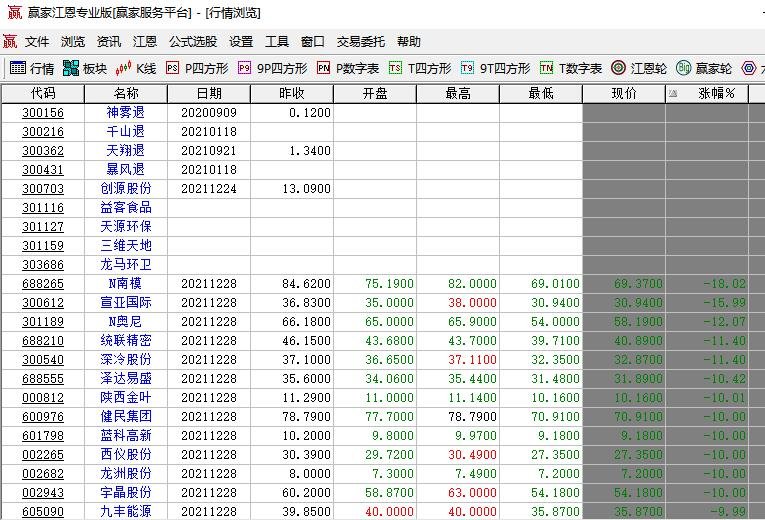
Task: Sort by the 现价 column header
Action: [x=624, y=94]
